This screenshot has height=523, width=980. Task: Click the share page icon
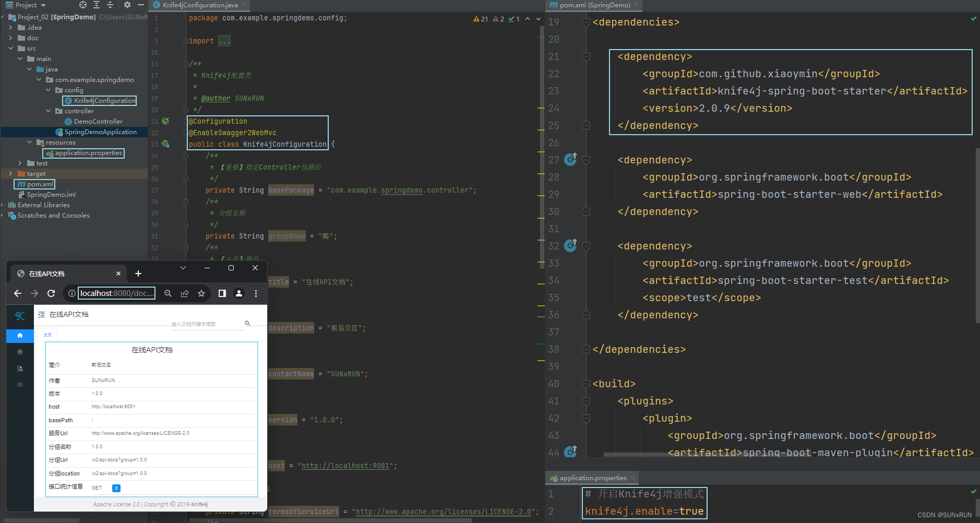point(185,293)
